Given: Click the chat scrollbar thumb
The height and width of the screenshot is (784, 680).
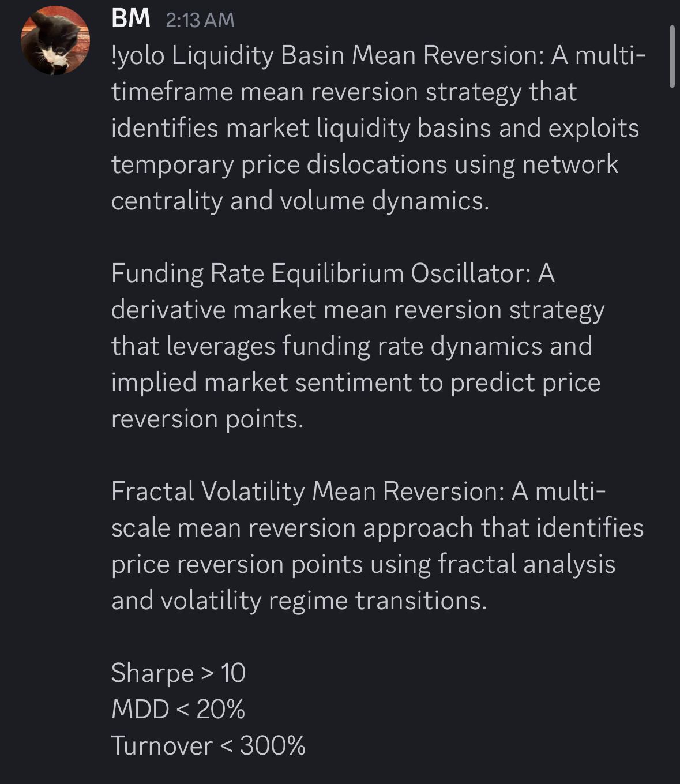Looking at the screenshot, I should [x=672, y=56].
